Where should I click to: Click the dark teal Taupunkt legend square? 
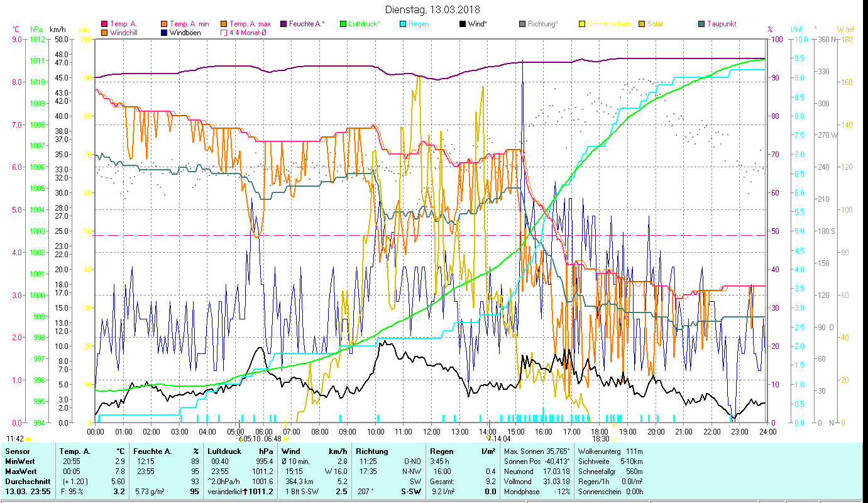tap(701, 25)
